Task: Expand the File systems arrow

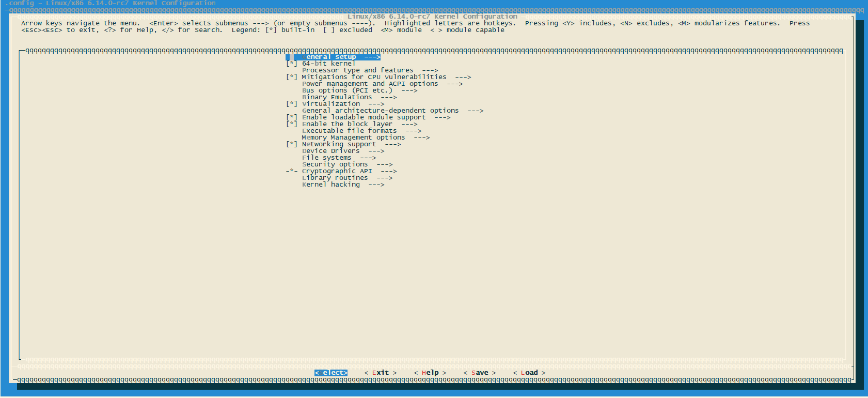Action: [368, 158]
